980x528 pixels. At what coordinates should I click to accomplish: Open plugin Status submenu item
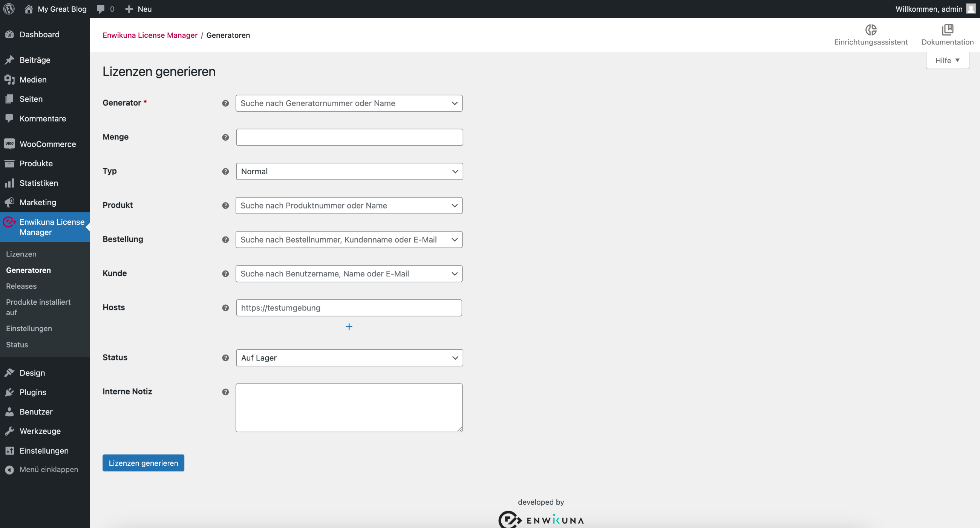tap(17, 344)
